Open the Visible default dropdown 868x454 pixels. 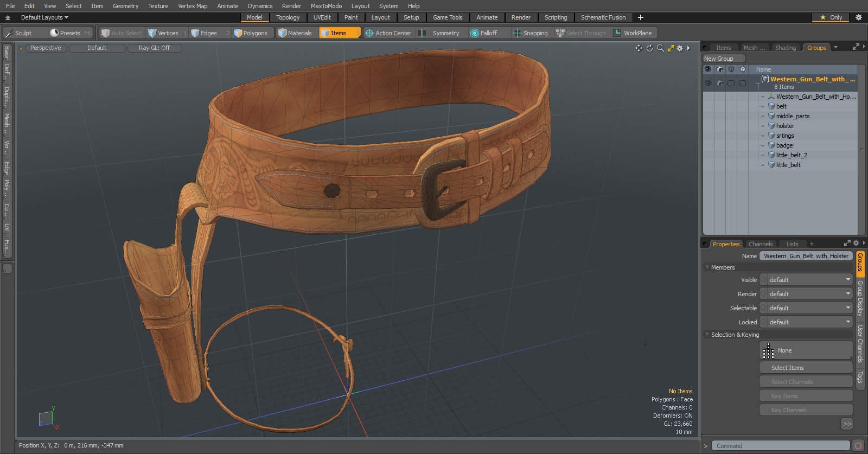pyautogui.click(x=806, y=280)
